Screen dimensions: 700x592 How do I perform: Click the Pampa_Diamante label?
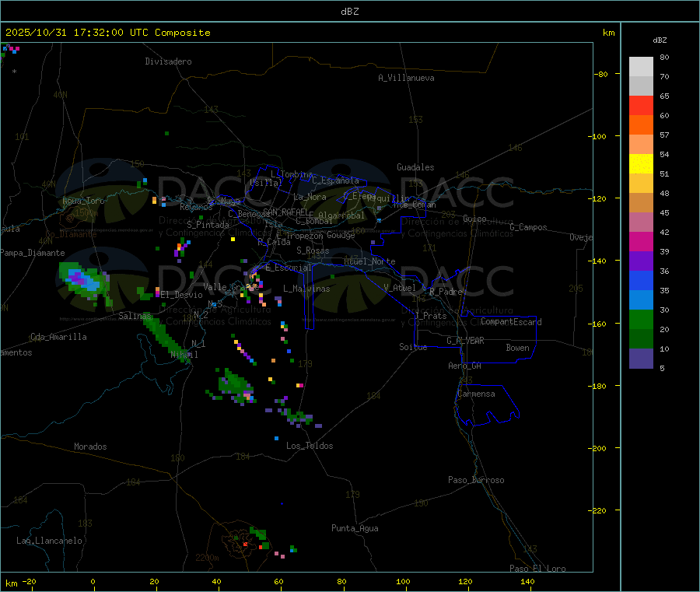click(33, 253)
